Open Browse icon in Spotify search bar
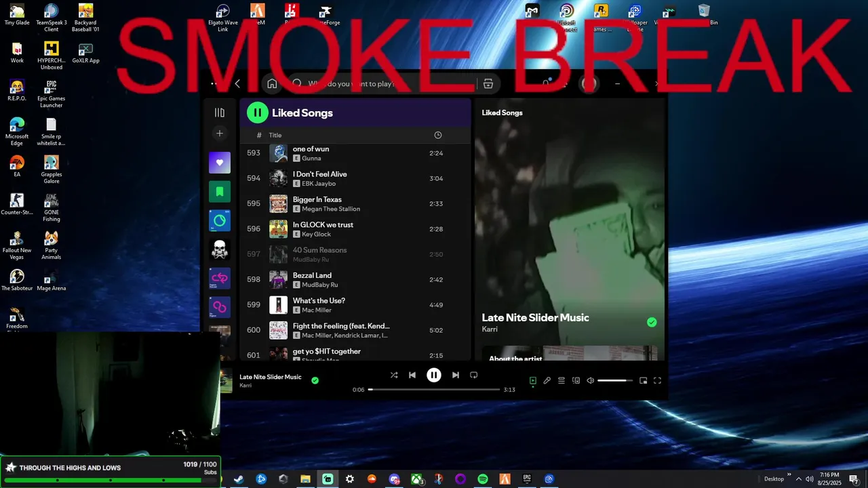 (x=488, y=84)
